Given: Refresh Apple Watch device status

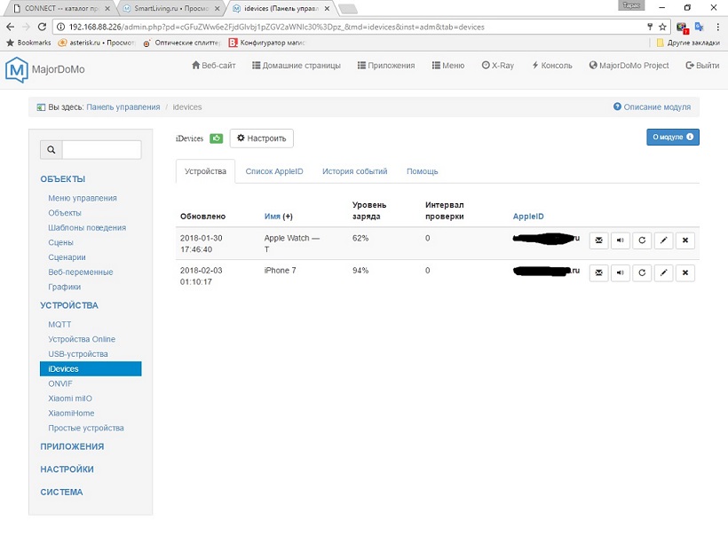Looking at the screenshot, I should [x=642, y=241].
